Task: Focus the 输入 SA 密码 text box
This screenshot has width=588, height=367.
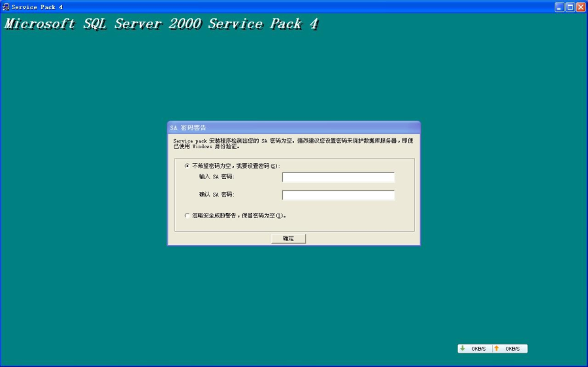Action: pos(338,177)
